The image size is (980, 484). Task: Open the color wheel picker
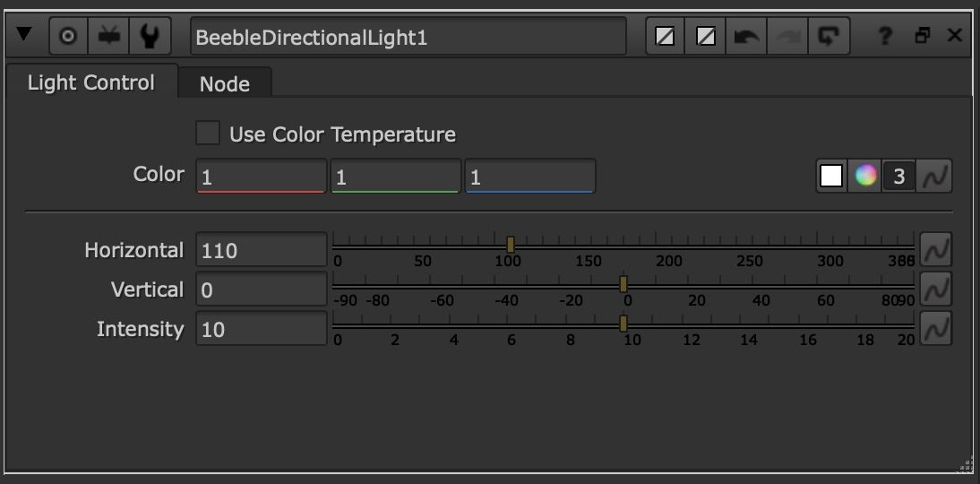coord(865,177)
